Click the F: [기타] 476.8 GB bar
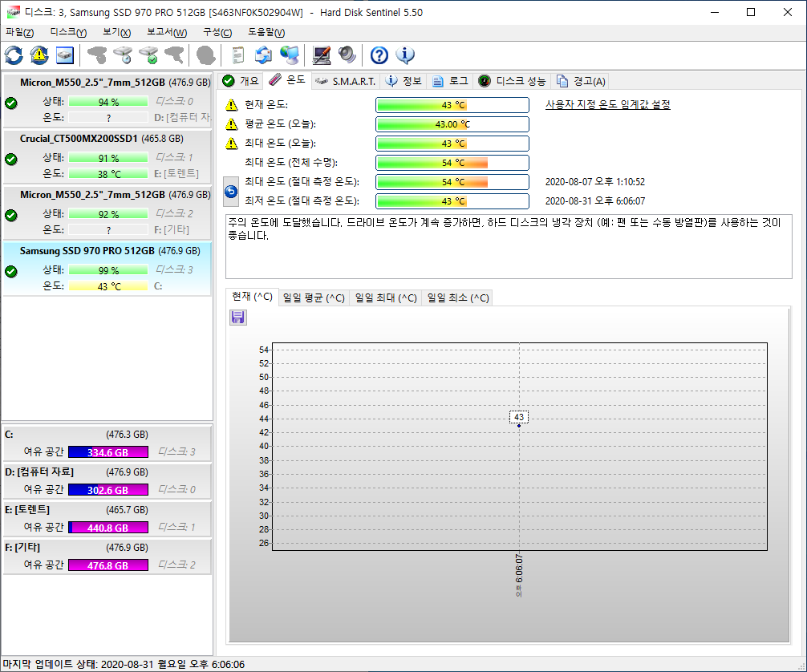Image resolution: width=807 pixels, height=672 pixels. click(108, 565)
